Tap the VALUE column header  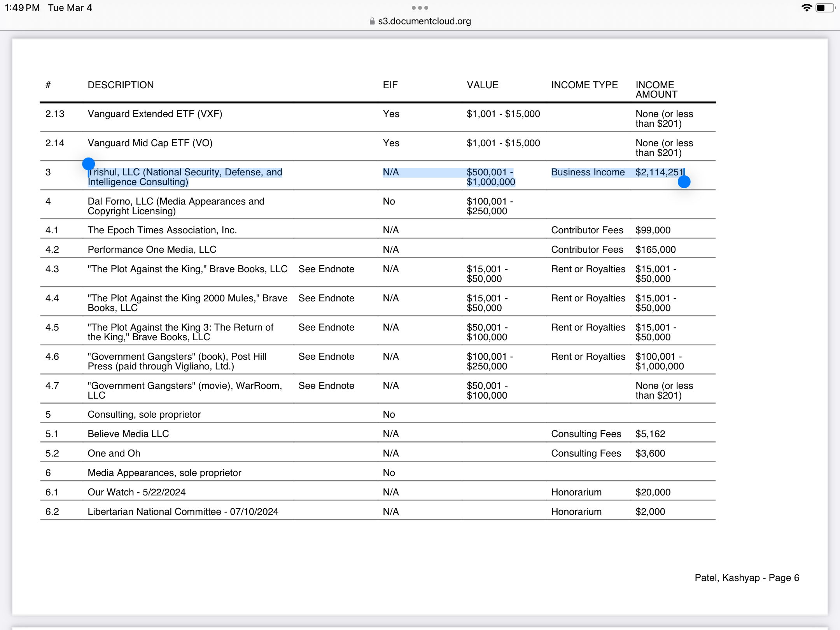483,85
